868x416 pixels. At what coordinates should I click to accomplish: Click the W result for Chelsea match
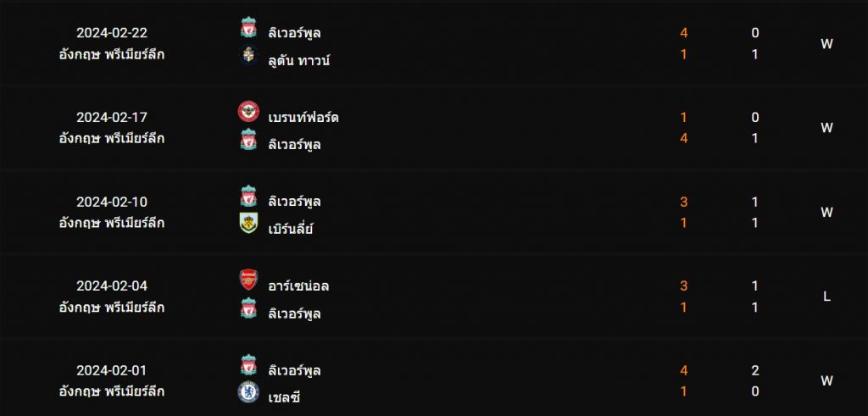tap(826, 380)
